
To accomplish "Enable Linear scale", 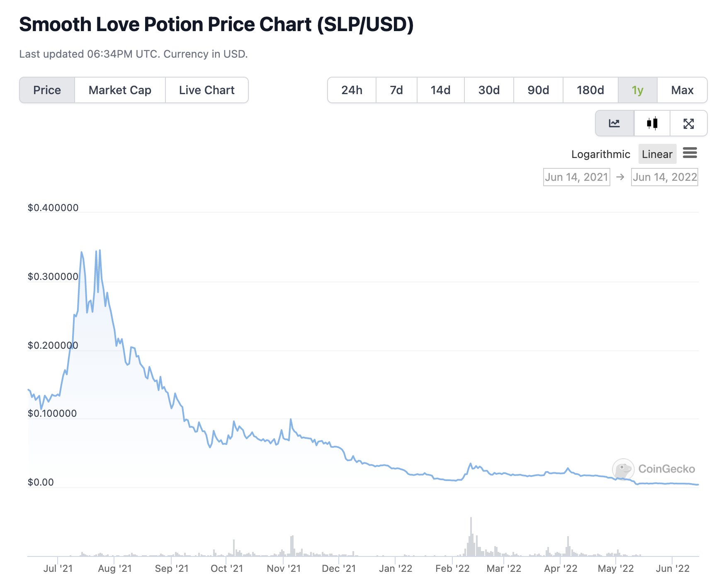I will point(657,154).
